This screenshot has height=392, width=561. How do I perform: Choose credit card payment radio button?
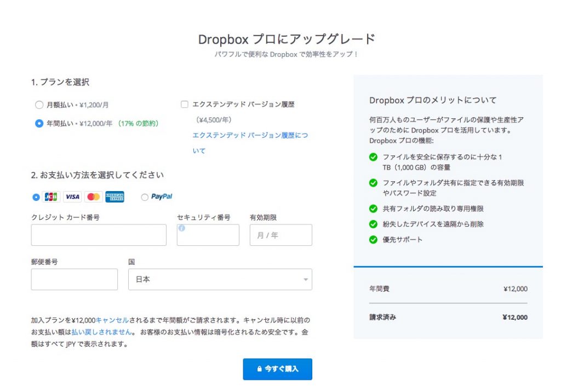pyautogui.click(x=36, y=197)
